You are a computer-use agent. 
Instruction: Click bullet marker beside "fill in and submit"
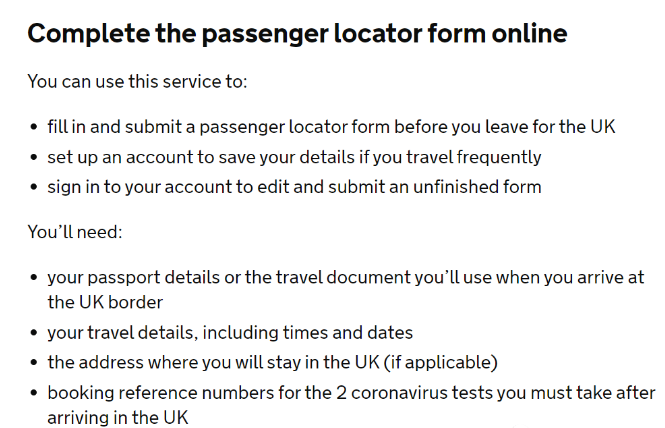click(34, 127)
